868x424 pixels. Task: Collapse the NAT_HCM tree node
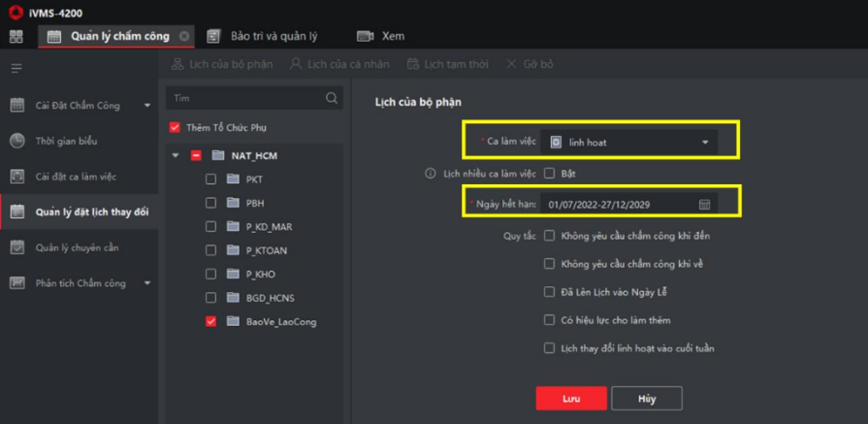click(x=176, y=155)
